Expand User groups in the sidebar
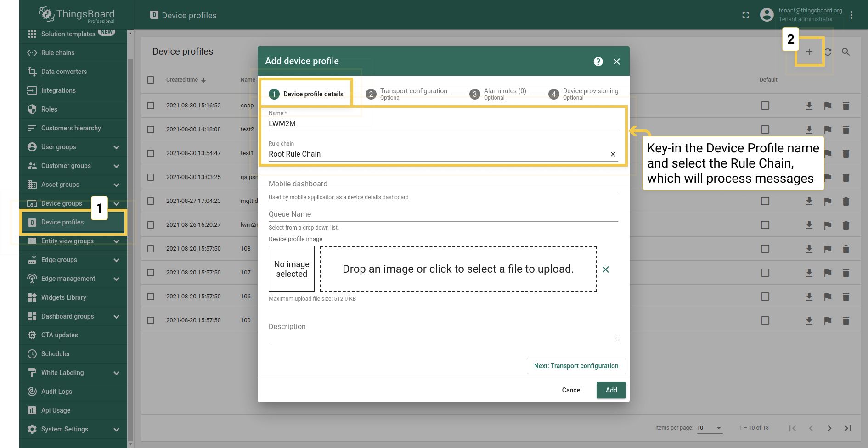 (116, 147)
